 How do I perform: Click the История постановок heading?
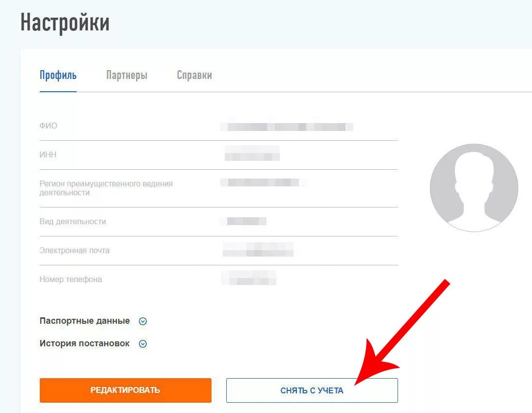point(84,343)
